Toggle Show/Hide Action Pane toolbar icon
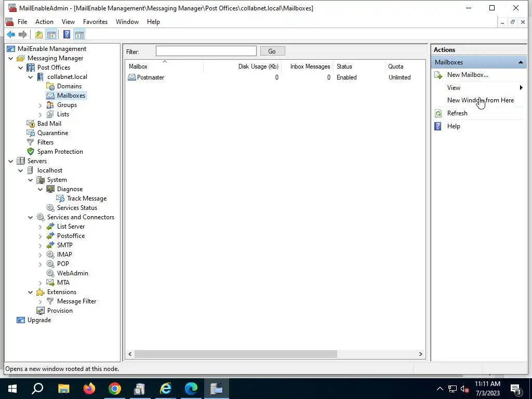Viewport: 532px width, 399px height. pyautogui.click(x=79, y=34)
